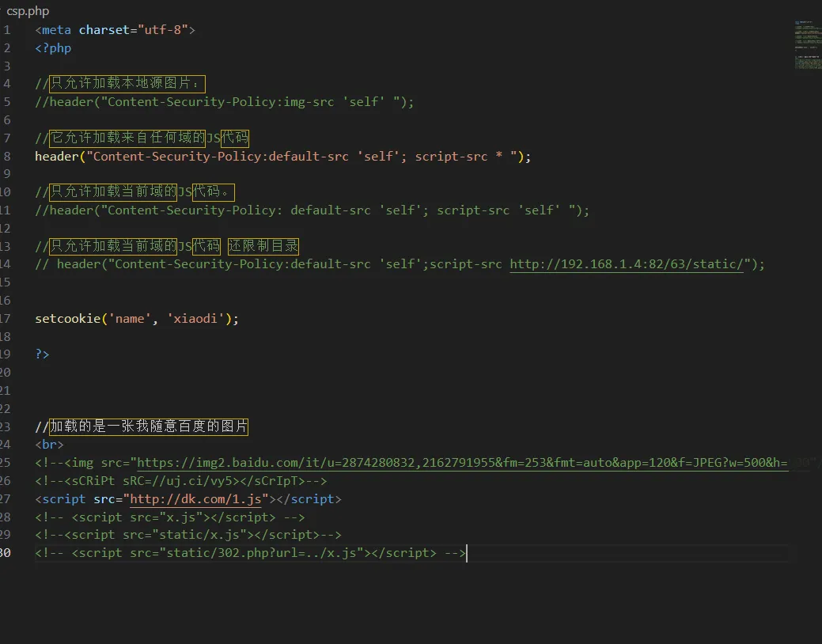The image size is (822, 644).
Task: Click the comment 它允许加载来自任何域的
Action: (127, 138)
